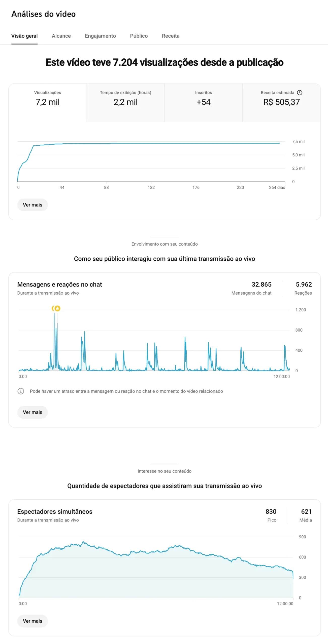Switch to the Engajamento tab
The width and height of the screenshot is (328, 644).
100,36
